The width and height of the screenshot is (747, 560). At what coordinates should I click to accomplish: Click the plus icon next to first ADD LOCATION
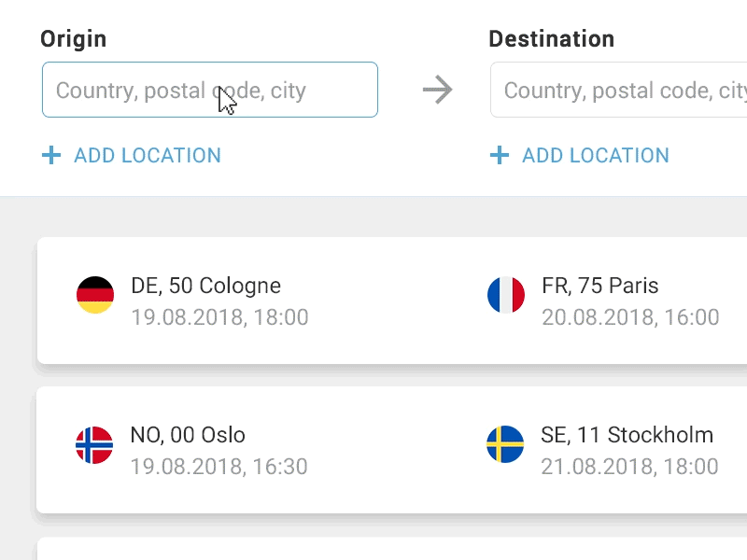pos(51,155)
